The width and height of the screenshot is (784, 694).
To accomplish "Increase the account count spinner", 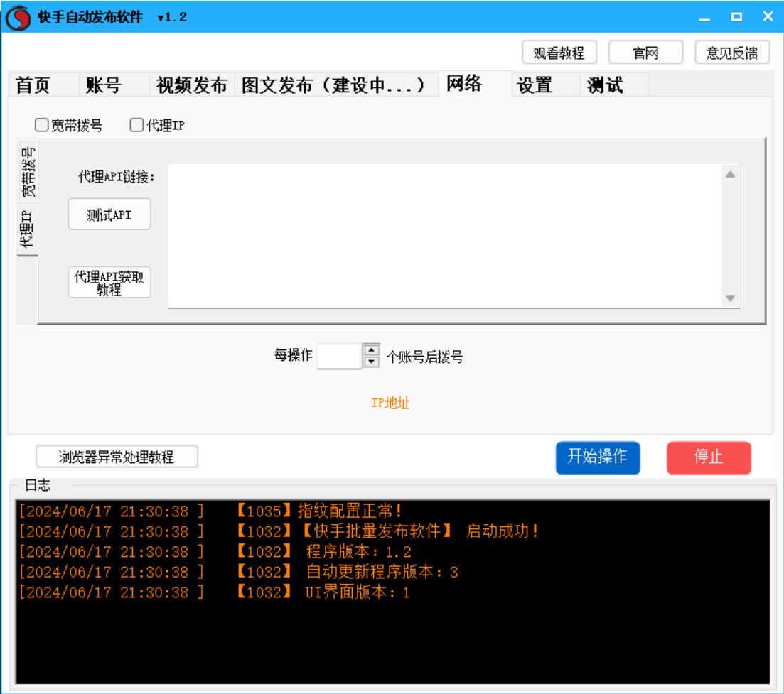I will (x=372, y=349).
